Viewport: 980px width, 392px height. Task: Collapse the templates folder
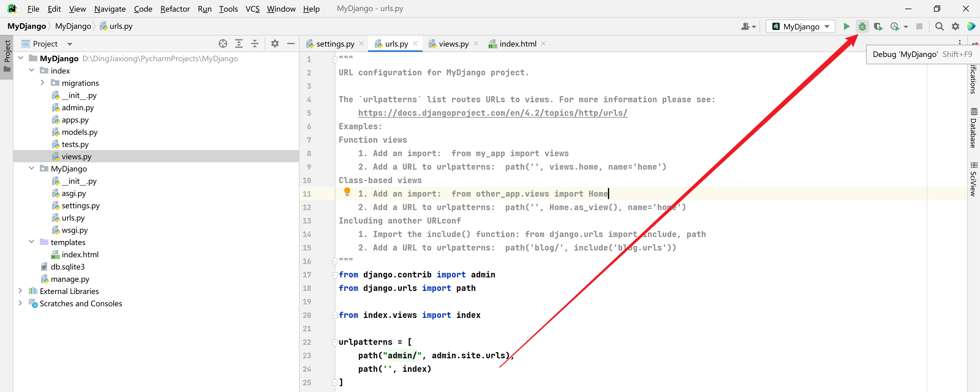[32, 242]
